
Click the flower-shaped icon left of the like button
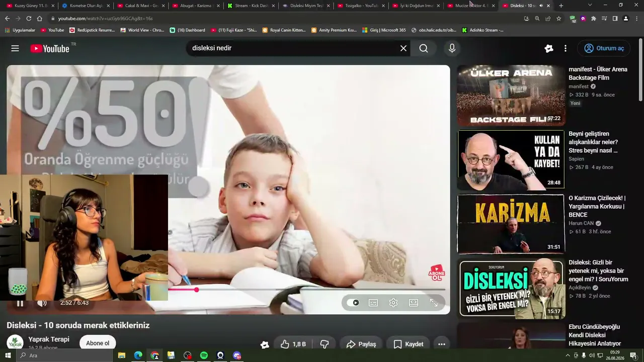(265, 344)
